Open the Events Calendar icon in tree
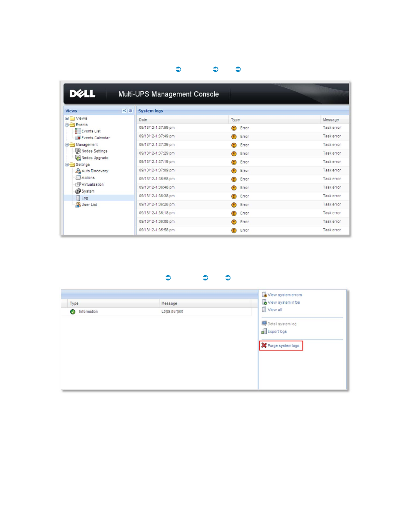411x532 pixels. click(78, 138)
